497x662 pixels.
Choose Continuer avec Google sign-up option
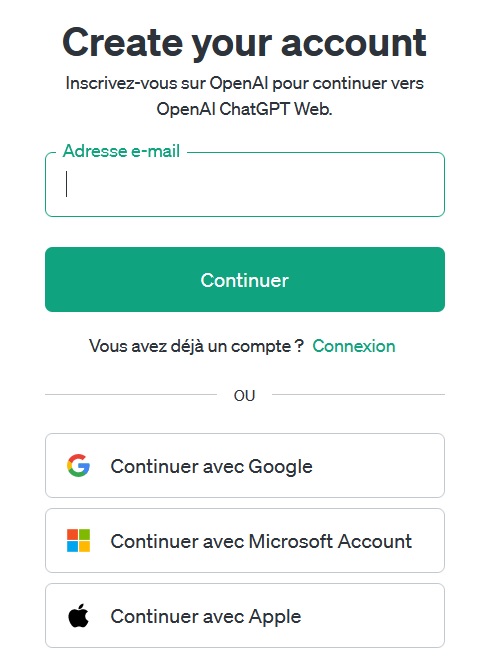tap(245, 465)
